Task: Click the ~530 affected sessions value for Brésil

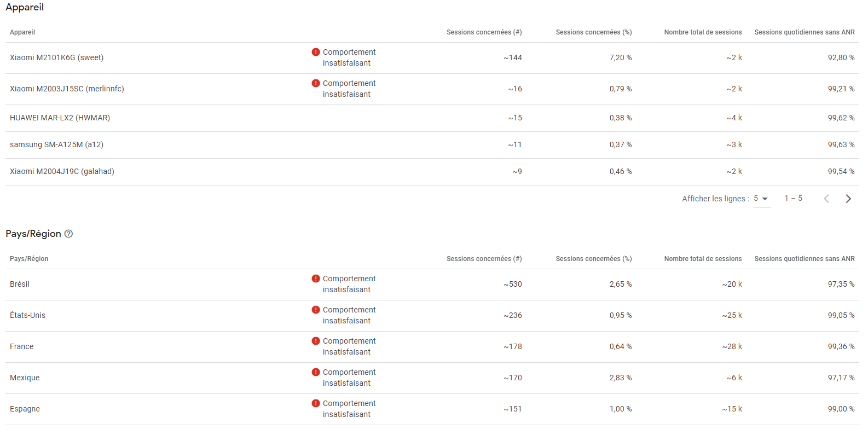Action: 512,284
